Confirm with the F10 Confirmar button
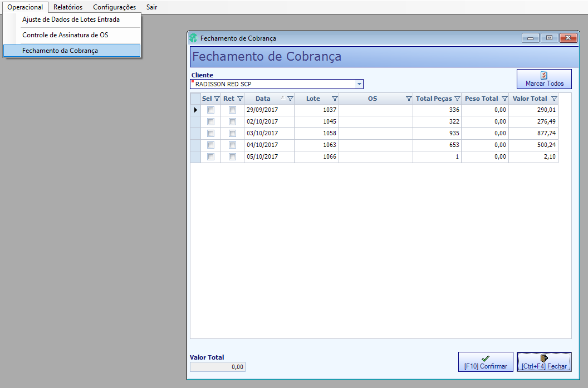The width and height of the screenshot is (588, 388). (486, 362)
